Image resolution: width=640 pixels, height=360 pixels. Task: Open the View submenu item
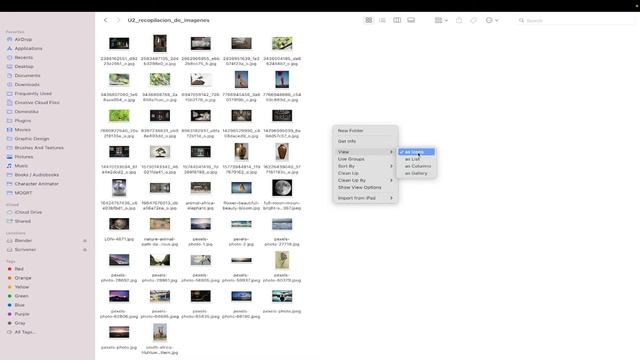click(x=365, y=152)
